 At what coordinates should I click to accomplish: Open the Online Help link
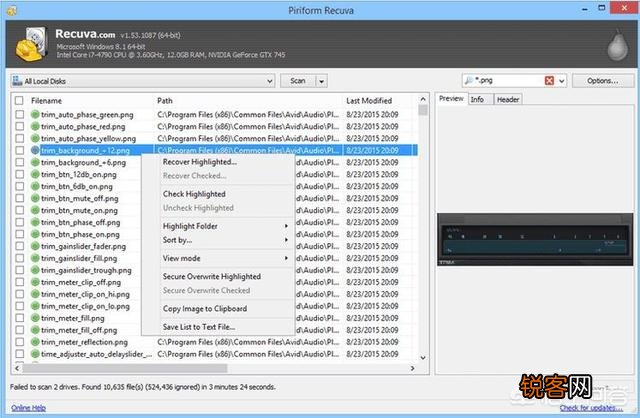point(26,407)
